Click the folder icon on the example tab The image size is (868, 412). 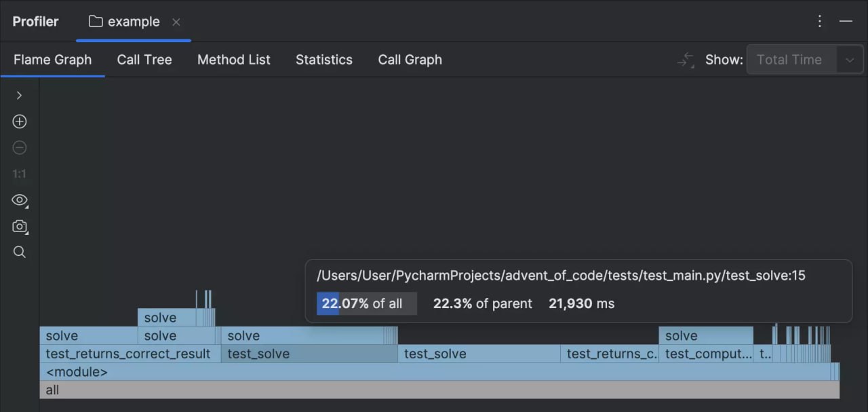click(94, 21)
